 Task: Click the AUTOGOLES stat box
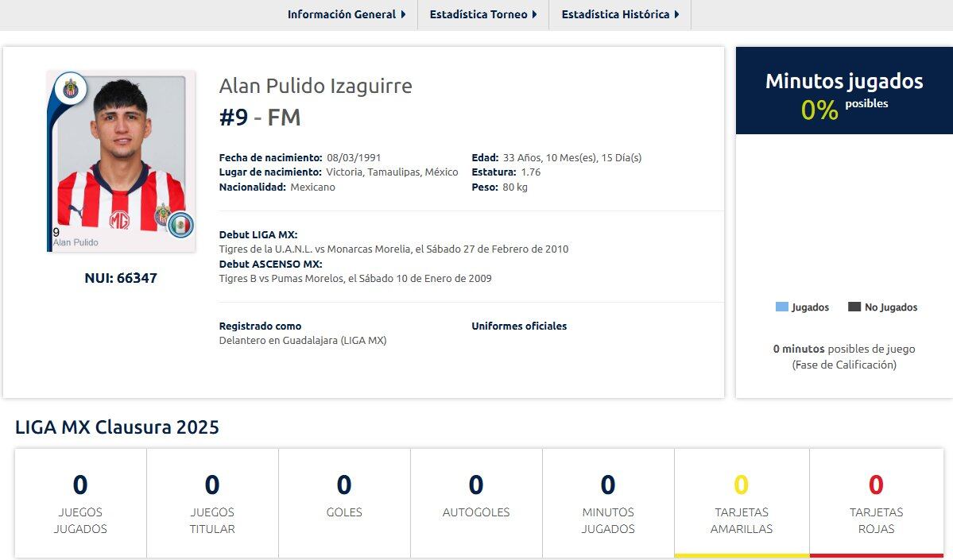click(x=475, y=502)
